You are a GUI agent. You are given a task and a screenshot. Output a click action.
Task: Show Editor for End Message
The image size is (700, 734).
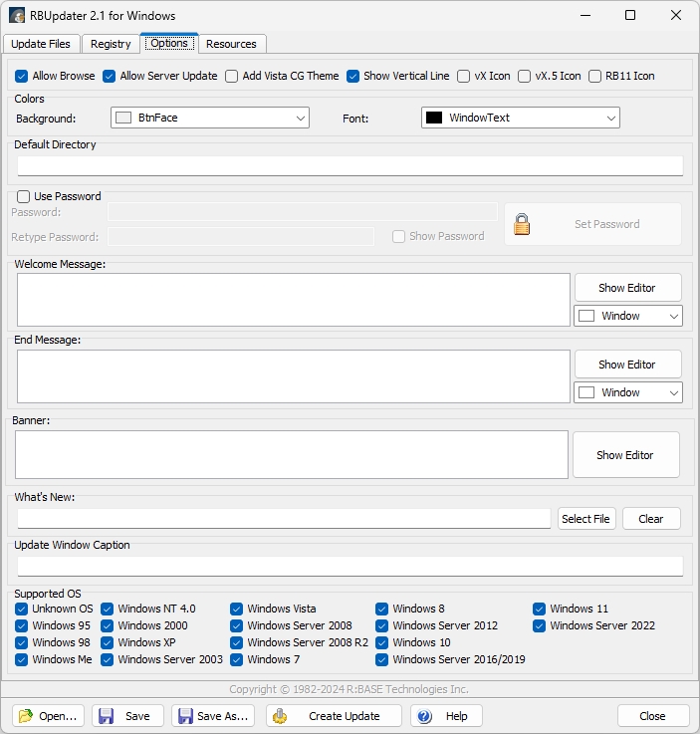click(x=628, y=365)
